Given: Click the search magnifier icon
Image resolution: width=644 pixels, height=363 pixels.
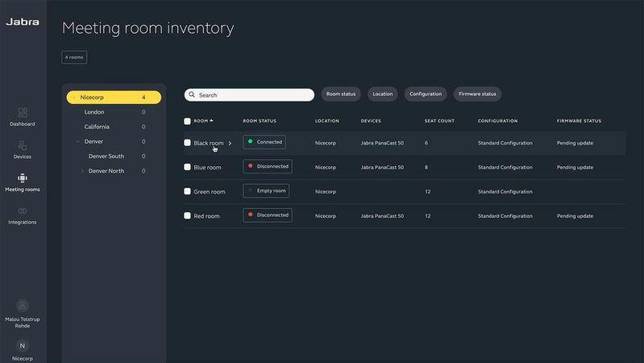Looking at the screenshot, I should (x=192, y=94).
